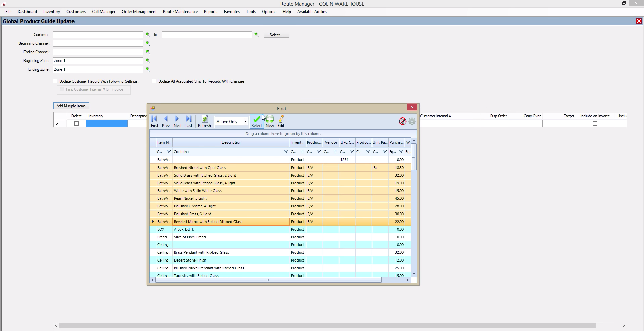This screenshot has width=644, height=331.
Task: Open the Reports menu
Action: coord(211,12)
